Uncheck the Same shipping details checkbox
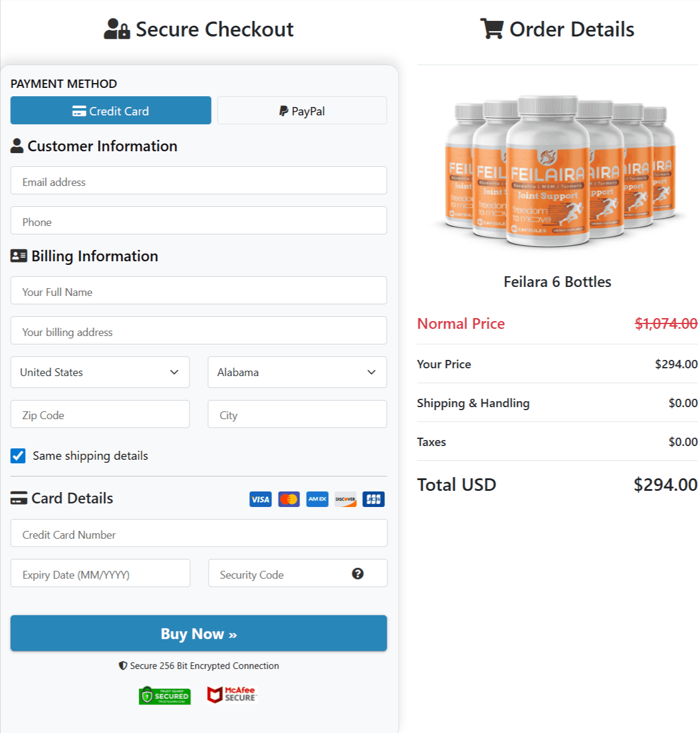700x733 pixels. pos(18,456)
